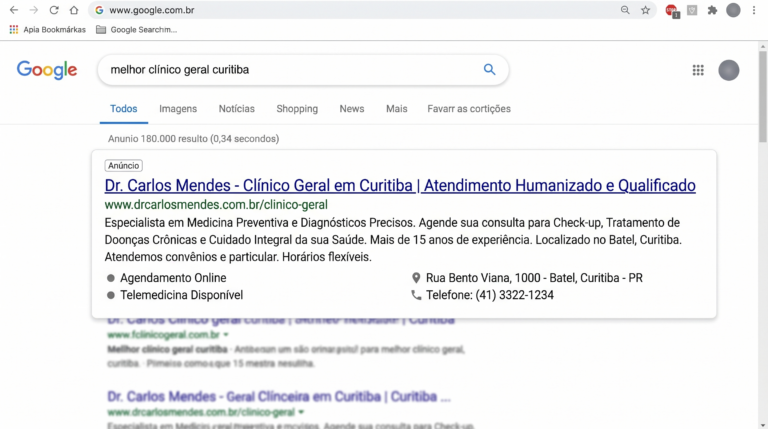Open the Apps grid in bookmarks bar
This screenshot has height=429, width=768.
(14, 29)
